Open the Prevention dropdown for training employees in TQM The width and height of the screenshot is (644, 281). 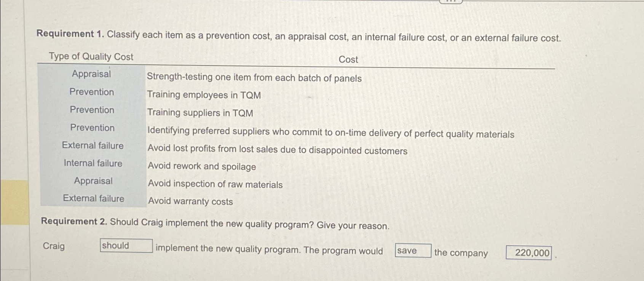(91, 93)
